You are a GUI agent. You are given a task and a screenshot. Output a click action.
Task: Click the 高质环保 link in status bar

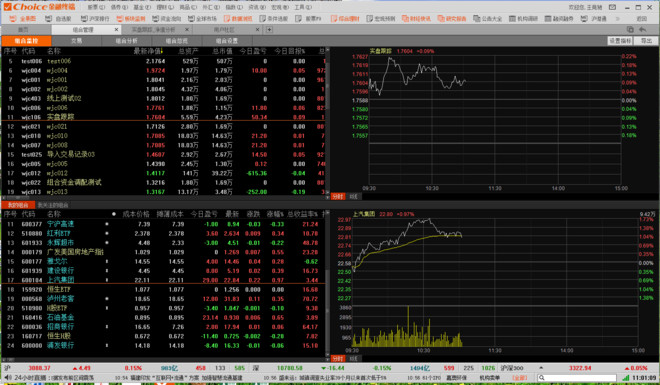(x=456, y=378)
